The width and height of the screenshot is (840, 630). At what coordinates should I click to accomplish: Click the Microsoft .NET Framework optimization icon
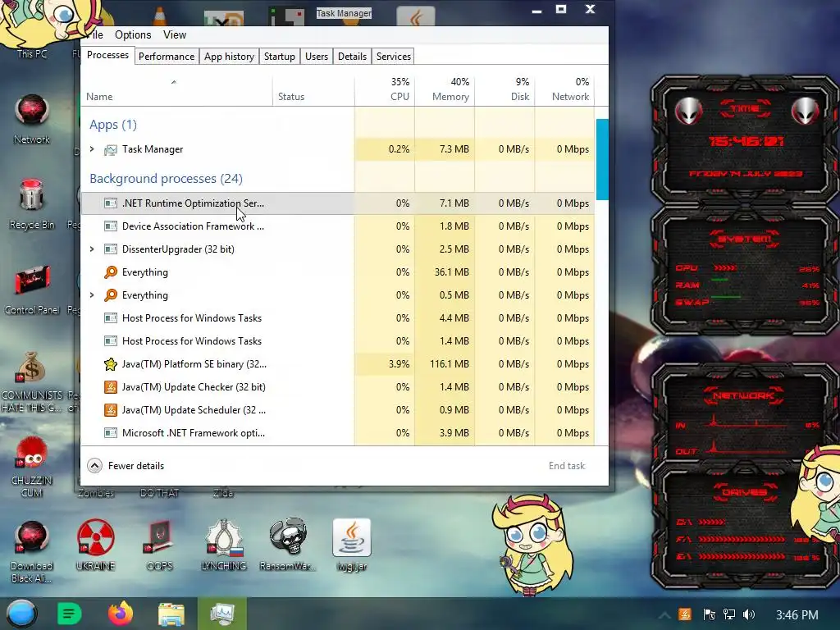(x=111, y=433)
